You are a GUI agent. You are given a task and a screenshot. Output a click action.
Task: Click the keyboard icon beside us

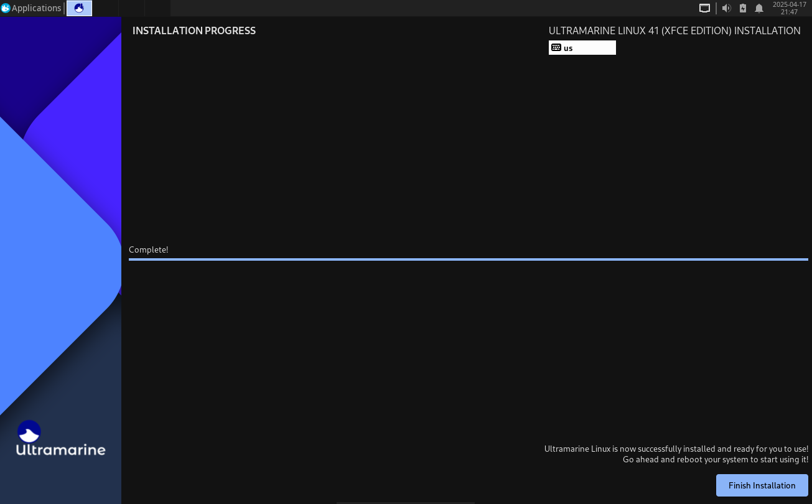point(556,48)
